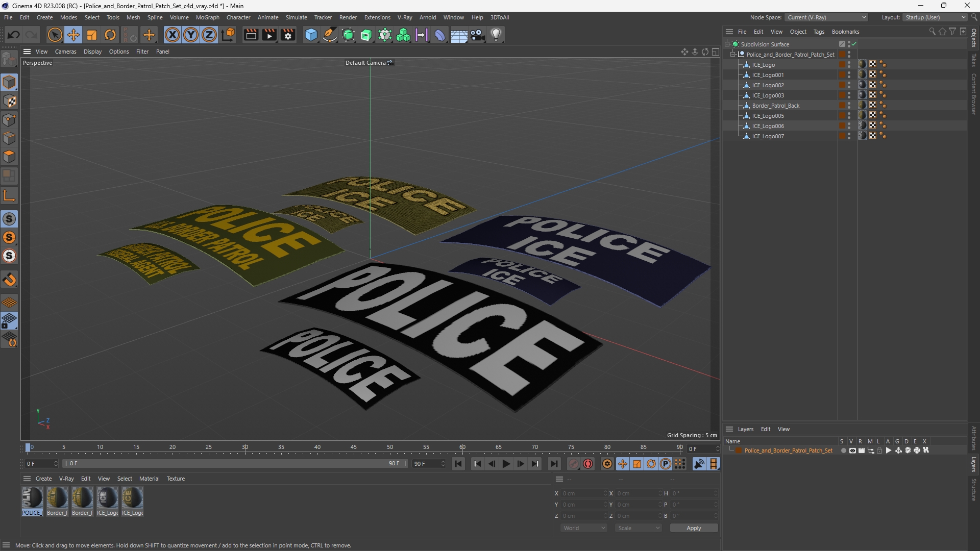This screenshot has width=980, height=551.
Task: Open the World coordinate dropdown
Action: tap(584, 528)
